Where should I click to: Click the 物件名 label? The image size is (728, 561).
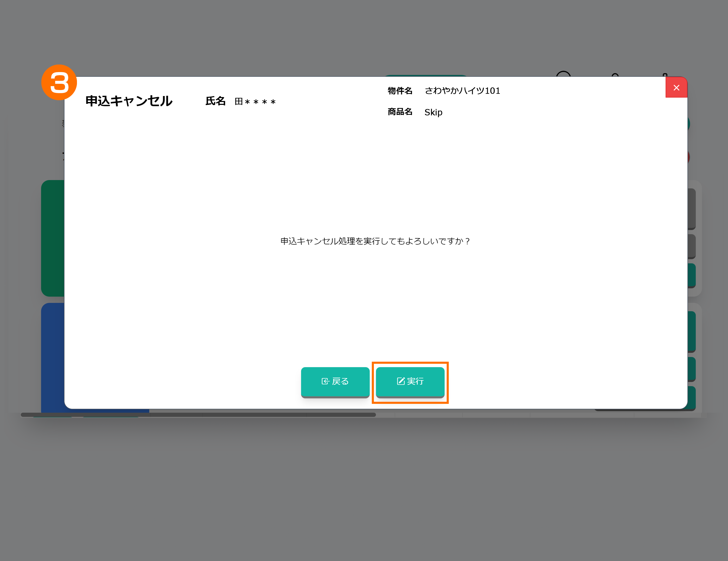pyautogui.click(x=400, y=91)
